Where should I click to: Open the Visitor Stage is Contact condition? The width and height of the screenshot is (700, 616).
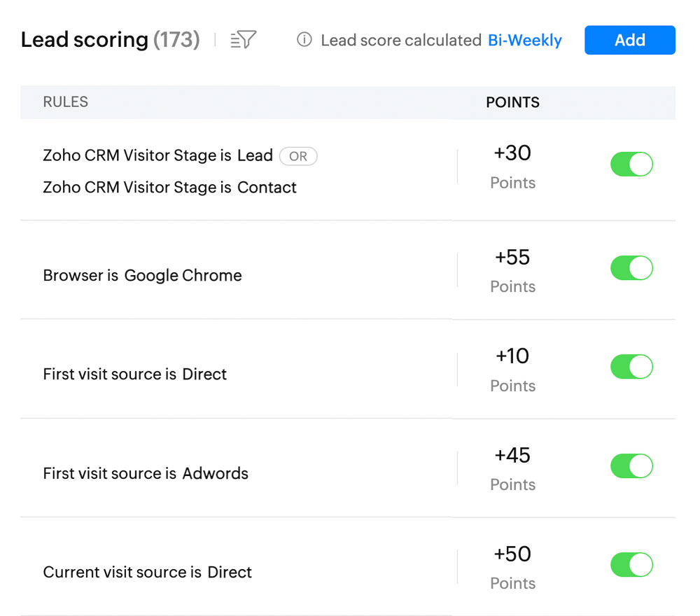[169, 188]
